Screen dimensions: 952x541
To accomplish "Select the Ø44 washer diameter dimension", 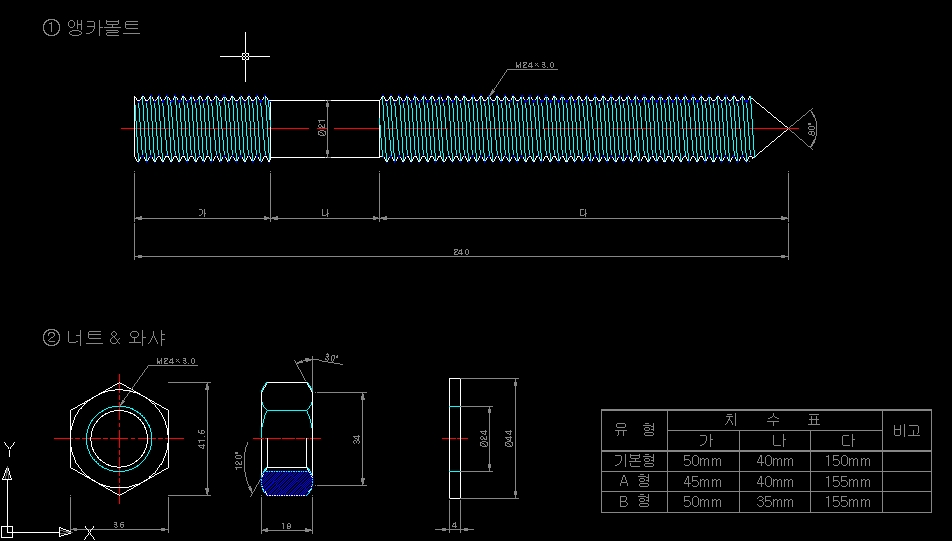I will tap(508, 438).
